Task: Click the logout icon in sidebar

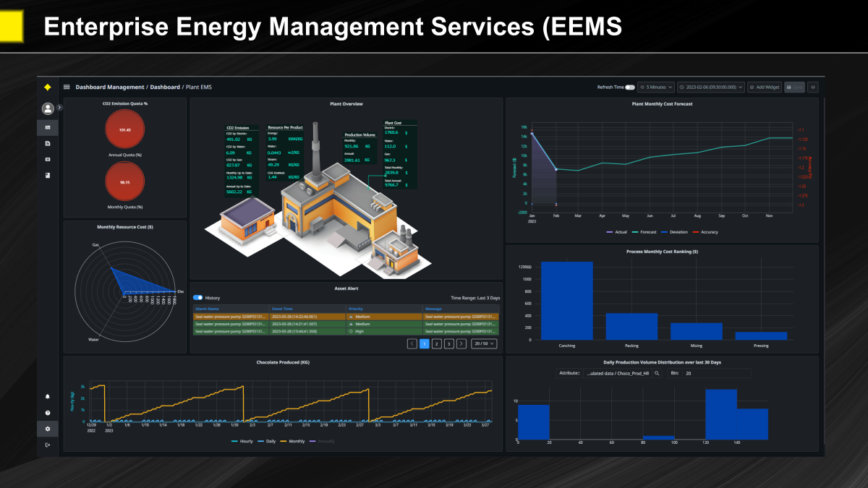Action: coord(48,445)
